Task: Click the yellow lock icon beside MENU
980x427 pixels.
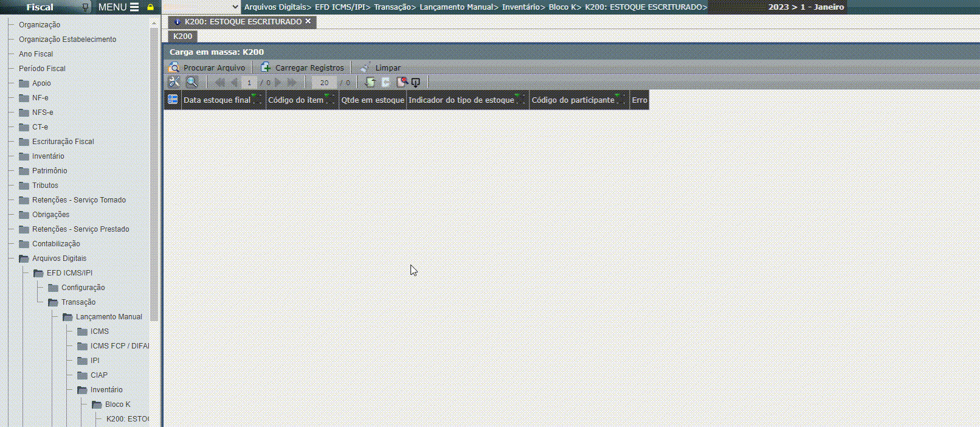Action: point(150,7)
